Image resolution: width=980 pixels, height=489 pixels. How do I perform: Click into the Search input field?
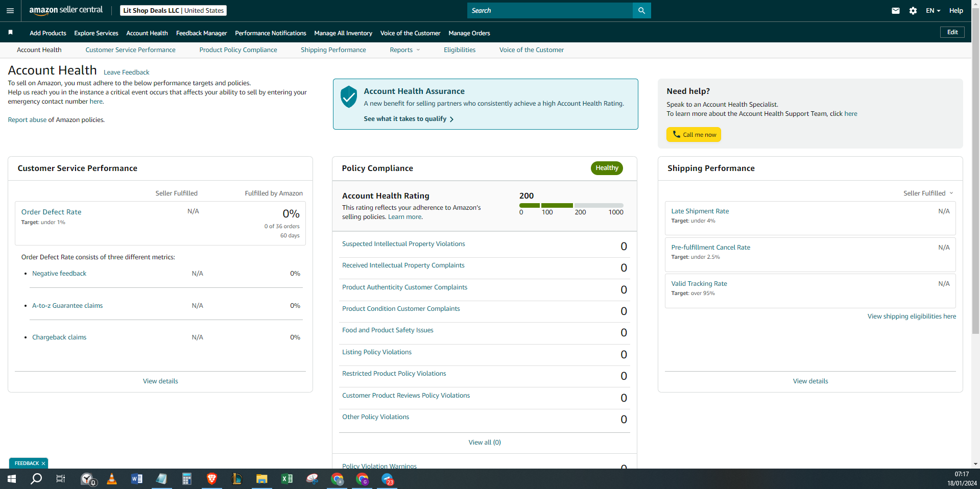[550, 10]
